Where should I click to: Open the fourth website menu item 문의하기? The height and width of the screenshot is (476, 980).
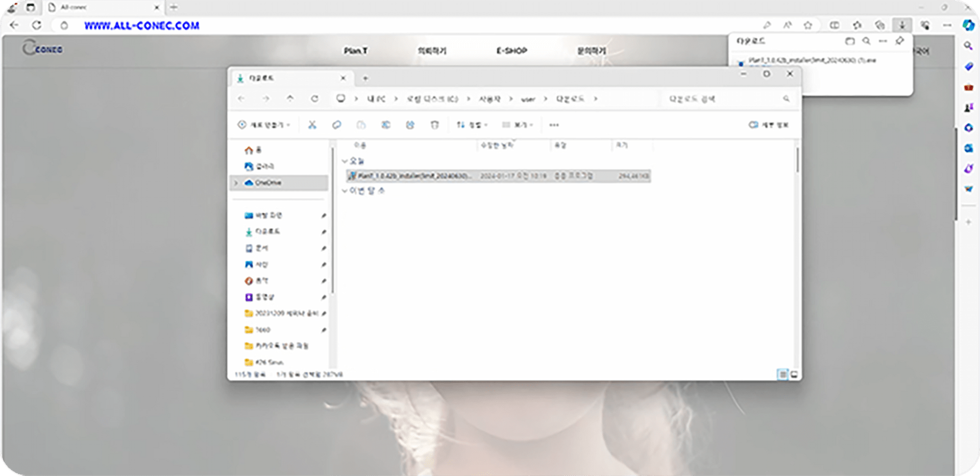point(592,51)
